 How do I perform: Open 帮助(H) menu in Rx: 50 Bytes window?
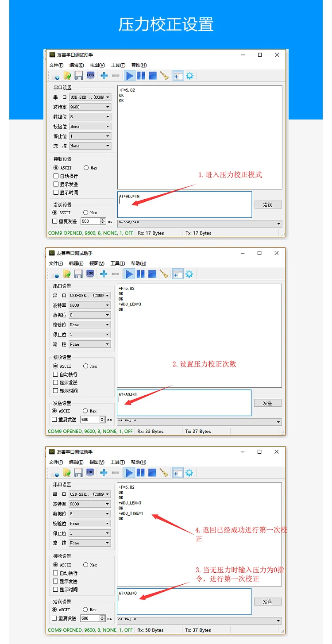pyautogui.click(x=139, y=462)
